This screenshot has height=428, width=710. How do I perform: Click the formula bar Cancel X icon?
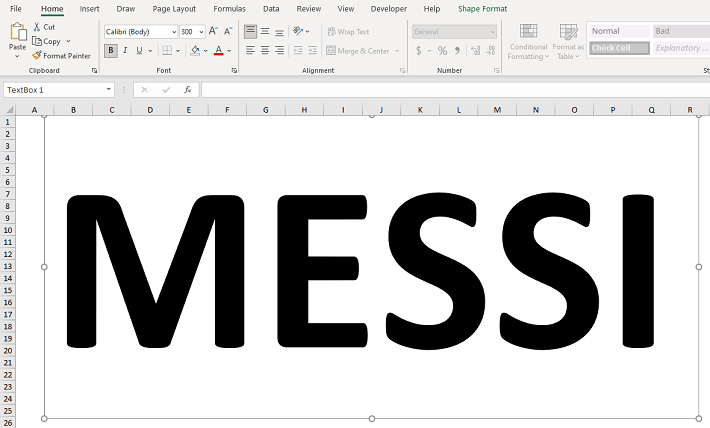[144, 90]
